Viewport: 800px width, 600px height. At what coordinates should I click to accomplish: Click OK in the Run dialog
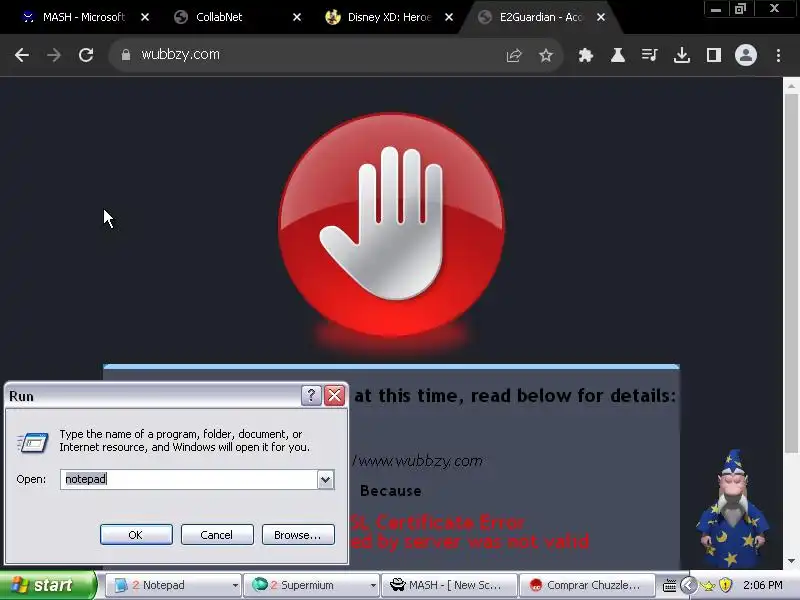pyautogui.click(x=136, y=535)
